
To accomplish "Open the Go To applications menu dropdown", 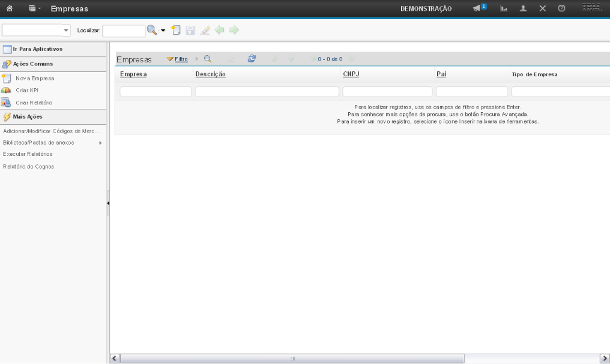I will (x=35, y=8).
